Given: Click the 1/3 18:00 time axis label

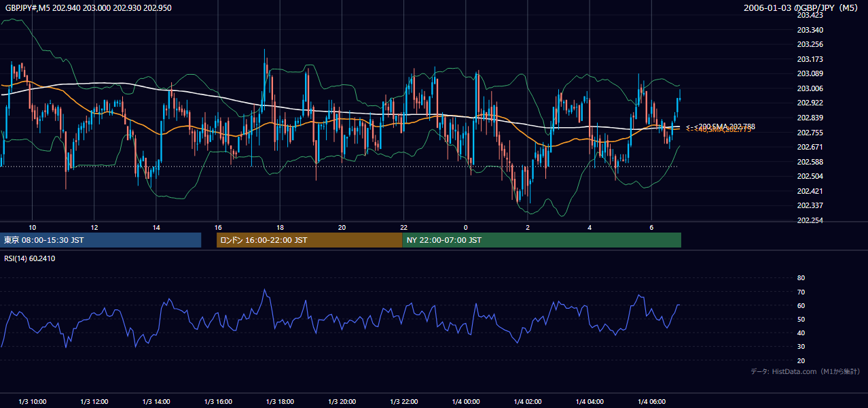Looking at the screenshot, I should click(x=280, y=402).
